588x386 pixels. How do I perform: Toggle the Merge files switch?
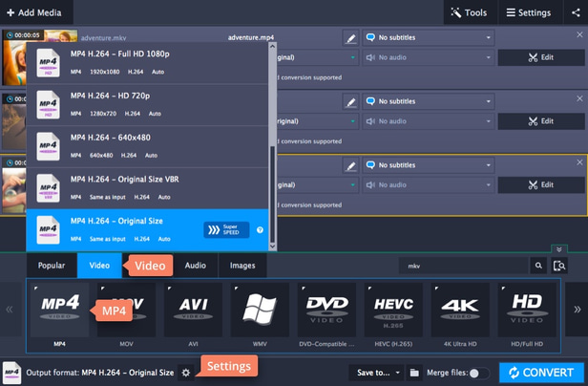click(479, 373)
